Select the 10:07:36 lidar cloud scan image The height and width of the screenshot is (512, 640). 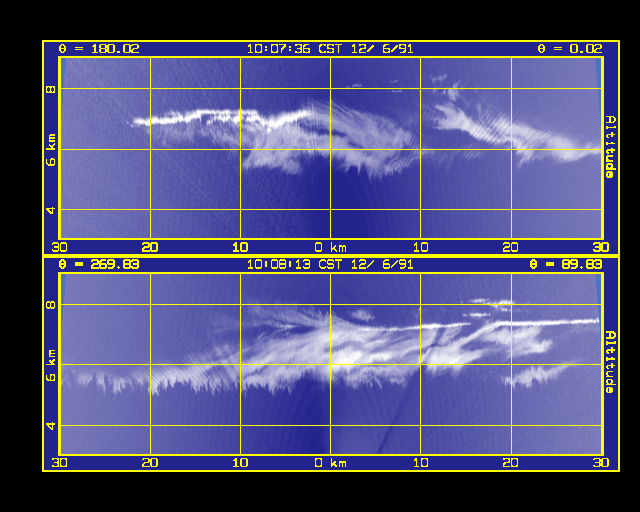point(331,148)
